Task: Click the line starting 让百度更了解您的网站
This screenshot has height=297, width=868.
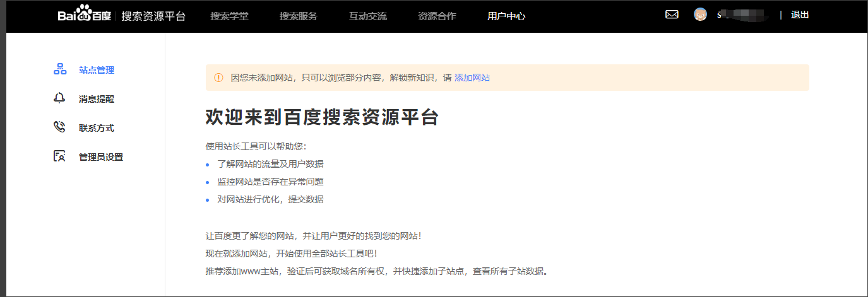Action: tap(314, 235)
